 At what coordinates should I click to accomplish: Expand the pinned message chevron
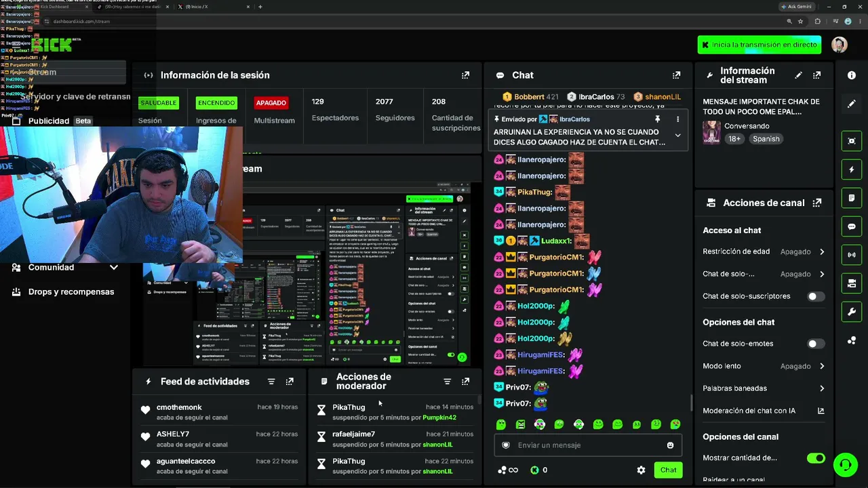(x=677, y=136)
